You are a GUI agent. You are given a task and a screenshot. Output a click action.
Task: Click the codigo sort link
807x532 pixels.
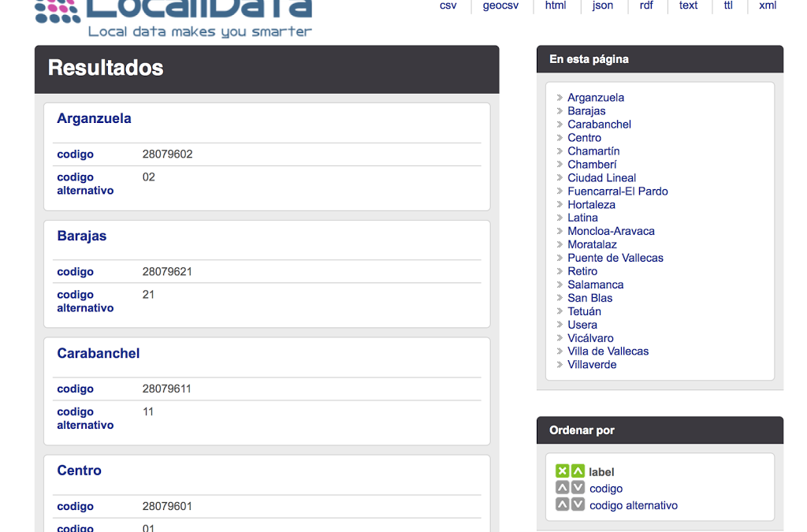click(x=605, y=489)
